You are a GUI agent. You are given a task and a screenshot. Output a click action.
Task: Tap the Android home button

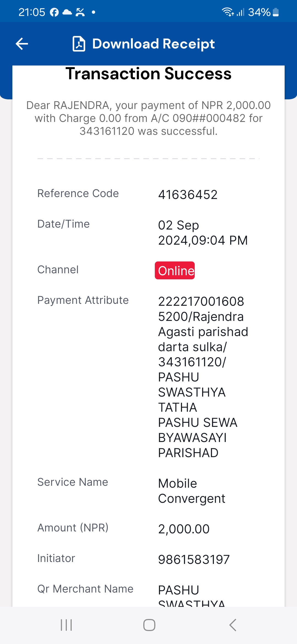pyautogui.click(x=149, y=625)
